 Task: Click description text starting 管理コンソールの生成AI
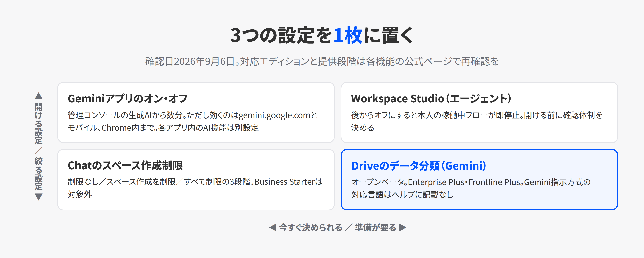tap(193, 122)
